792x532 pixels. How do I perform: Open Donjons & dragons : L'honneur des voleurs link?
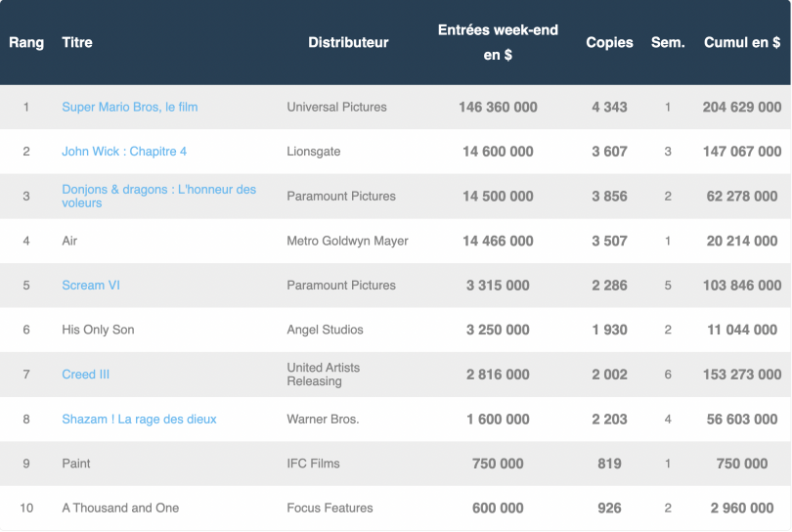click(159, 196)
